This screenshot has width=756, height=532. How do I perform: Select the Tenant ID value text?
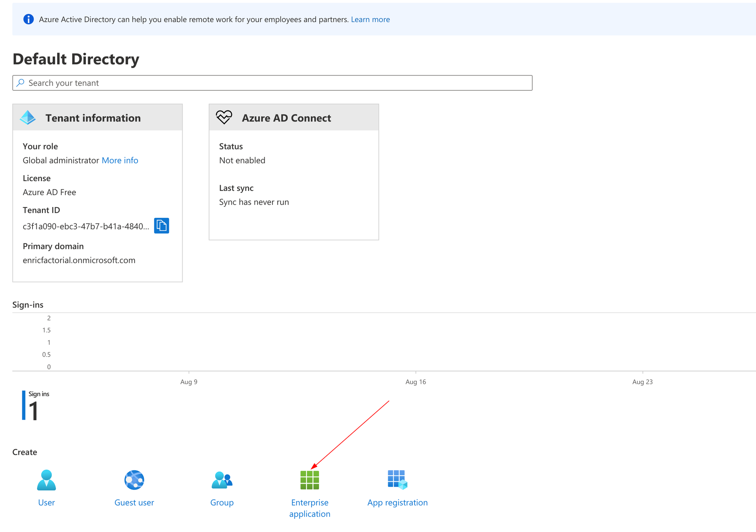pyautogui.click(x=86, y=226)
